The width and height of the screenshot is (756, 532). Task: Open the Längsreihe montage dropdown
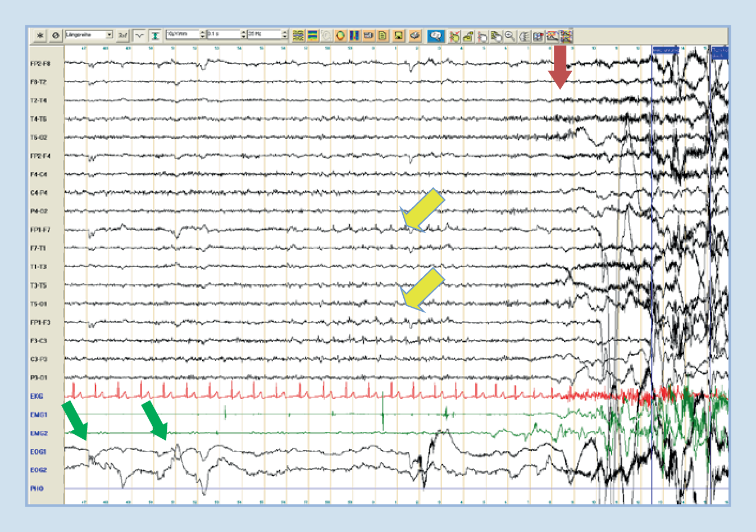(x=89, y=35)
